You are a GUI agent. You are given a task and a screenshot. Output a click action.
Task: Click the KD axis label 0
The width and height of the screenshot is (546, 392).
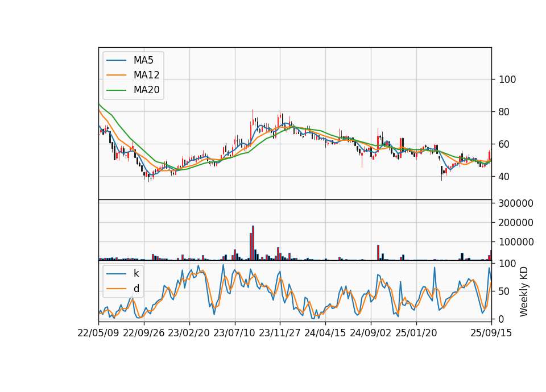click(x=502, y=319)
